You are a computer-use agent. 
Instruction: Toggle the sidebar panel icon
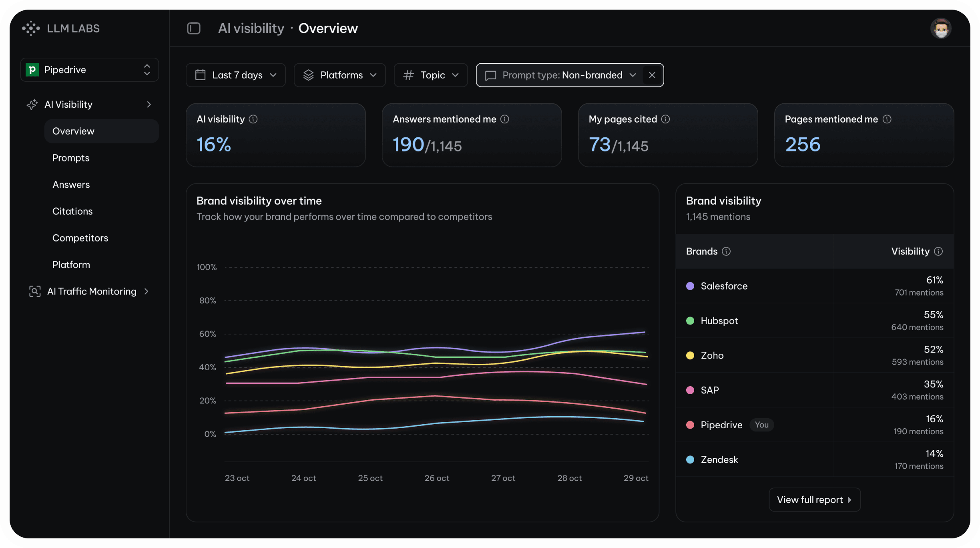(x=194, y=28)
